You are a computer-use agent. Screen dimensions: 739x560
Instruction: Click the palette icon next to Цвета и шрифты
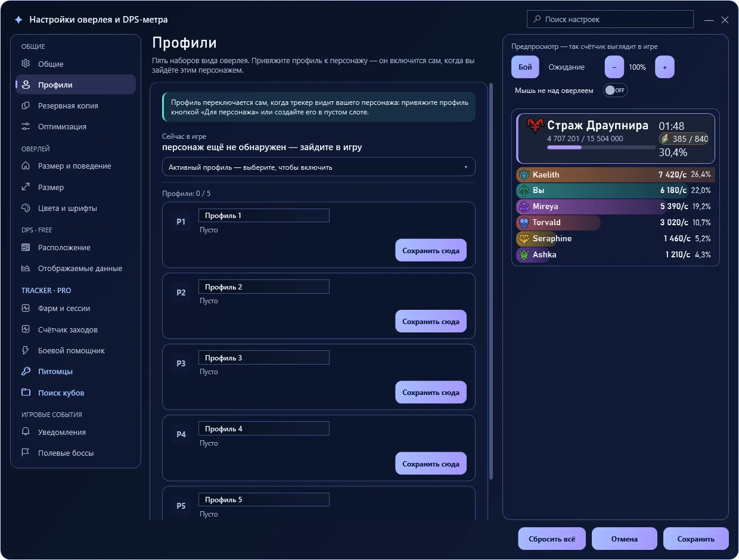(26, 208)
